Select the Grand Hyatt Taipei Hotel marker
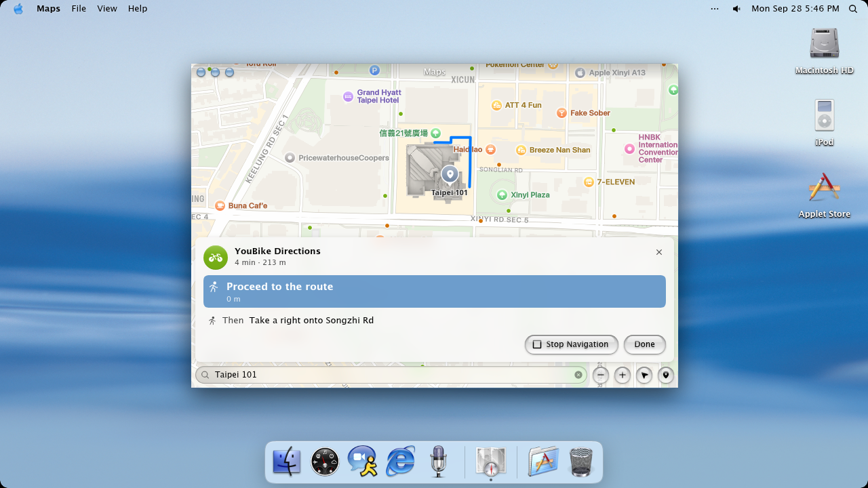 coord(348,96)
